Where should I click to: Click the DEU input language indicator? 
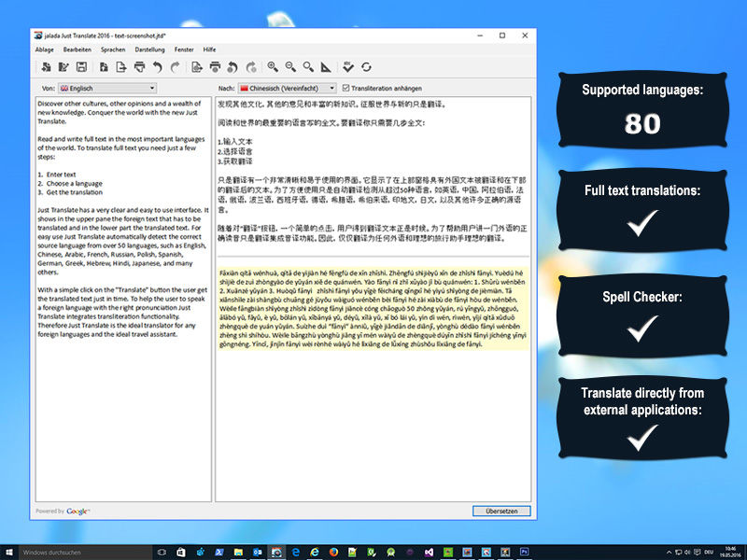(709, 553)
